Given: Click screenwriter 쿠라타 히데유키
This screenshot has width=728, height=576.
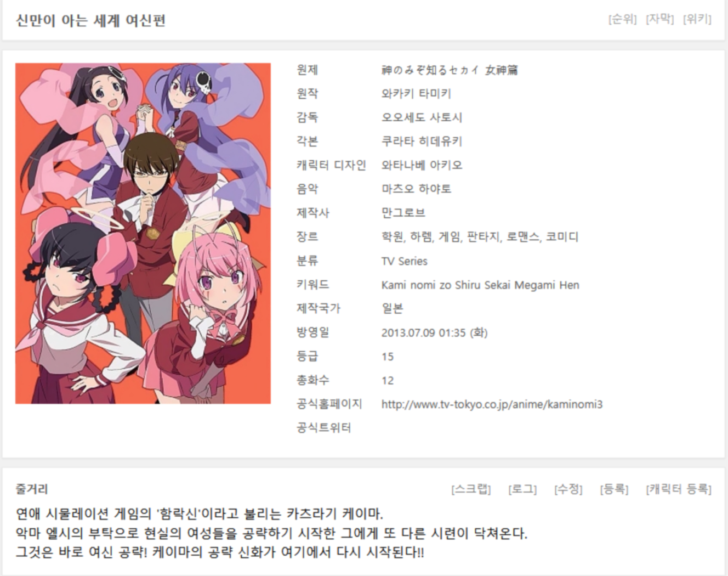Looking at the screenshot, I should [x=422, y=142].
